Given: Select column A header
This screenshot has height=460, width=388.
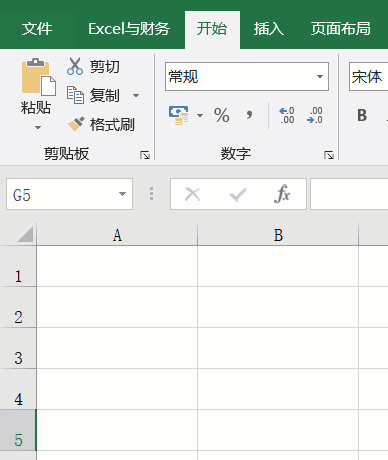Looking at the screenshot, I should (x=117, y=234).
